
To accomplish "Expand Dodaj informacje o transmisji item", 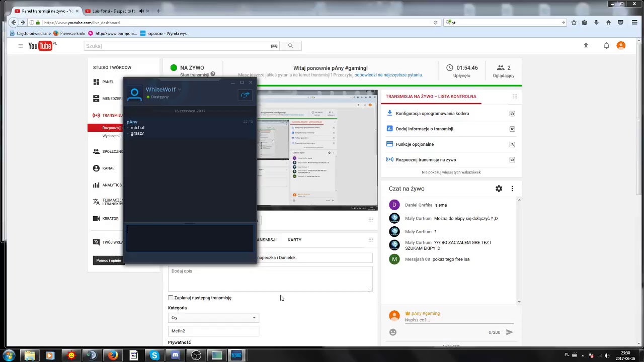I will [512, 129].
